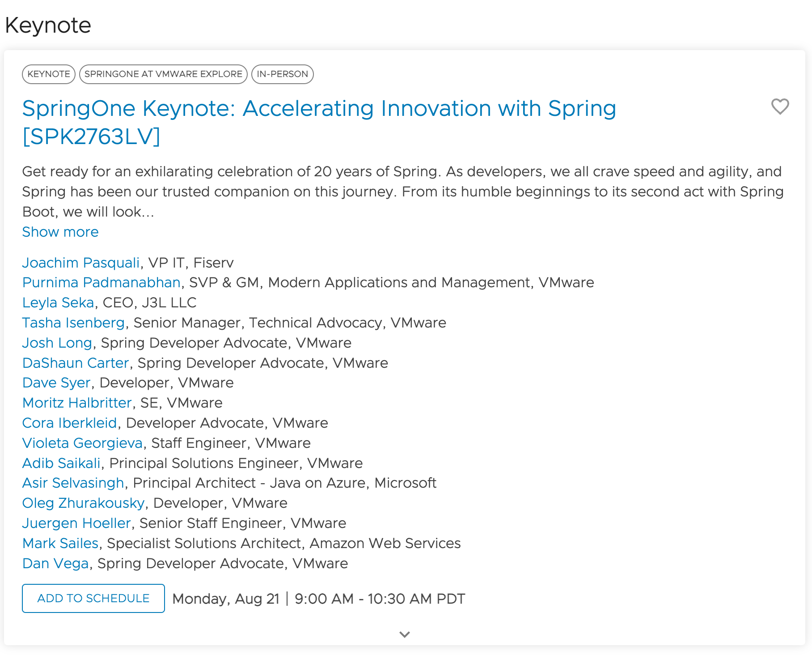Open Purnima Padmanabhan's speaker profile
The height and width of the screenshot is (655, 812).
(101, 282)
